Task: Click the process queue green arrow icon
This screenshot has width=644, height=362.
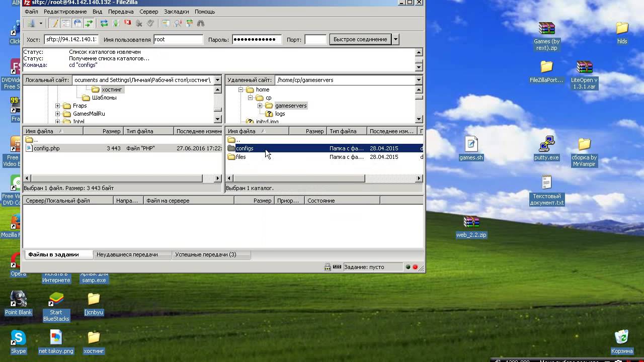Action: coord(116,23)
